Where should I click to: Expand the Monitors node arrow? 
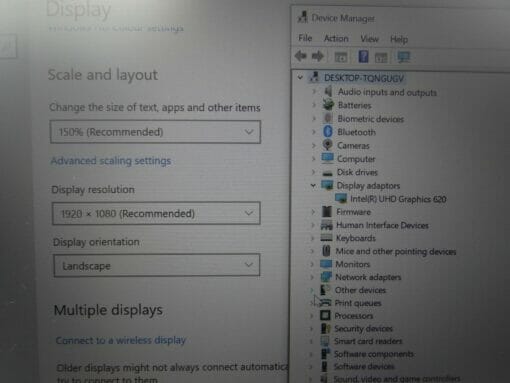pos(312,264)
